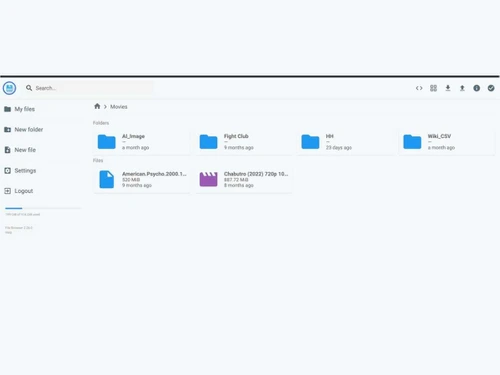Select the American.Psycho.2000 file
500x375 pixels.
(142, 179)
